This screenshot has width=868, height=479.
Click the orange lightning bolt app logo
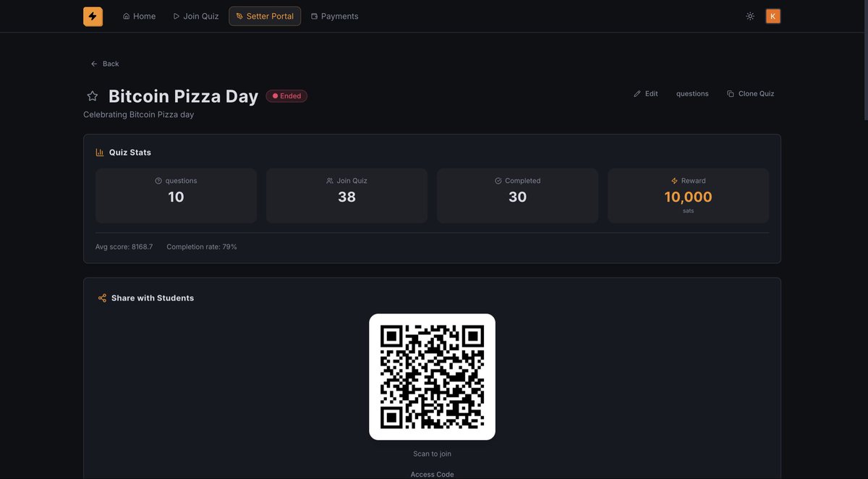click(x=93, y=16)
